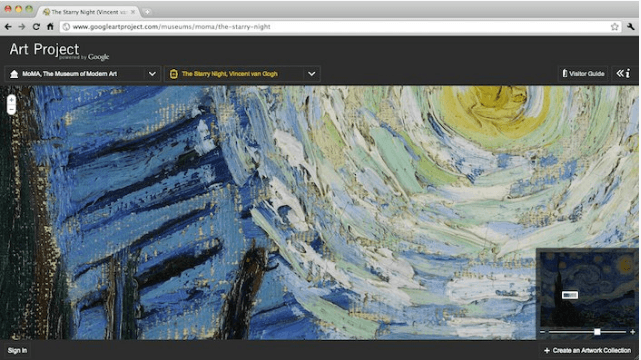641x360 pixels.
Task: Zoom in with the plus button
Action: coord(11,100)
